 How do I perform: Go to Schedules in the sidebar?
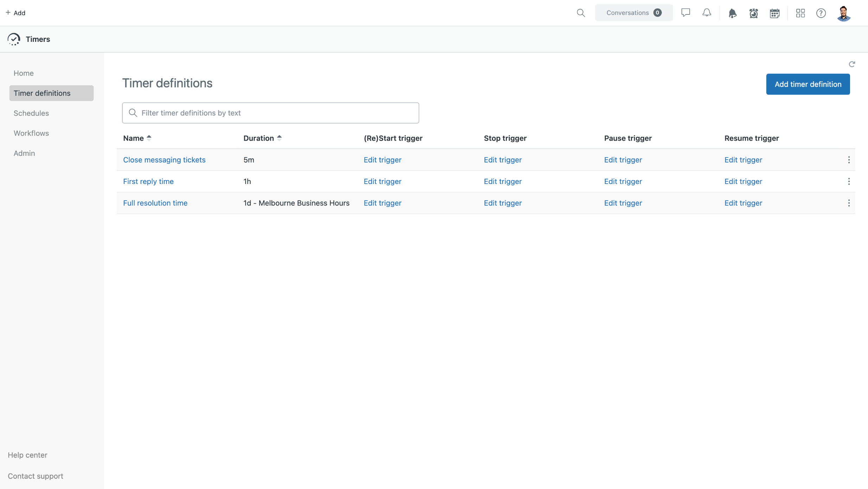tap(31, 113)
